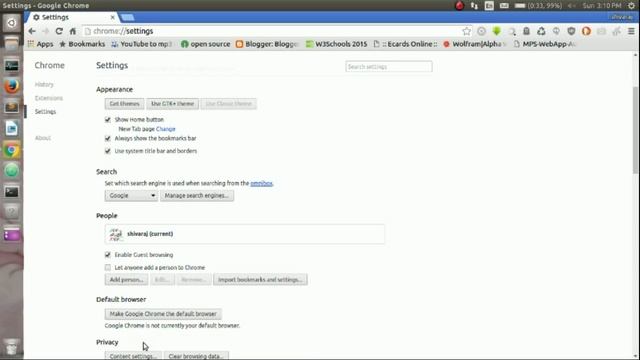Disable Enable Guest browsing checkbox

pyautogui.click(x=108, y=255)
